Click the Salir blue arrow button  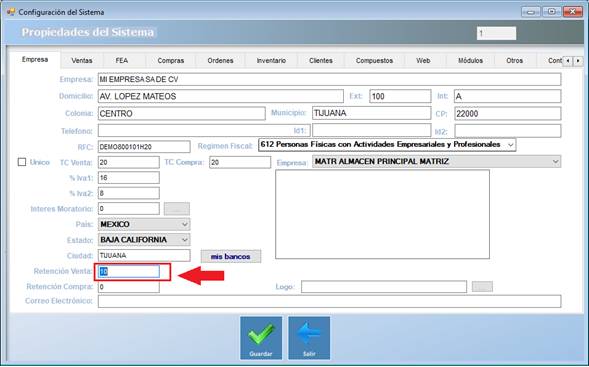[309, 338]
